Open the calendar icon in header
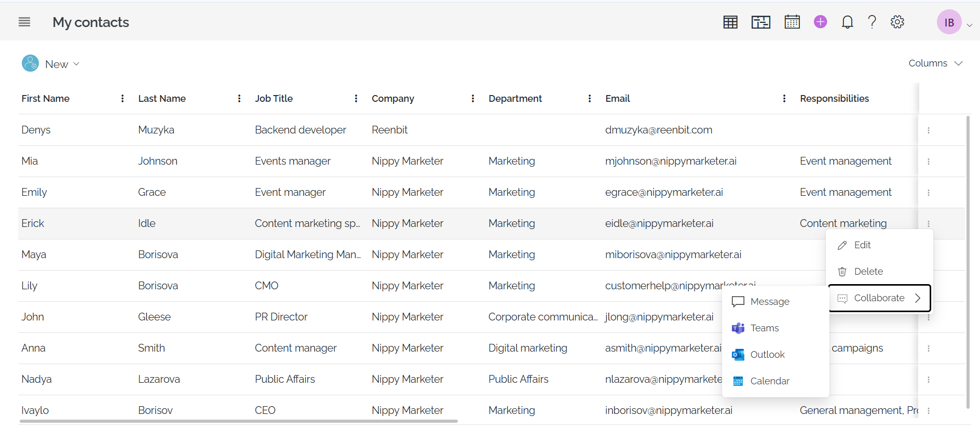Screen dimensions: 980x429 click(792, 22)
